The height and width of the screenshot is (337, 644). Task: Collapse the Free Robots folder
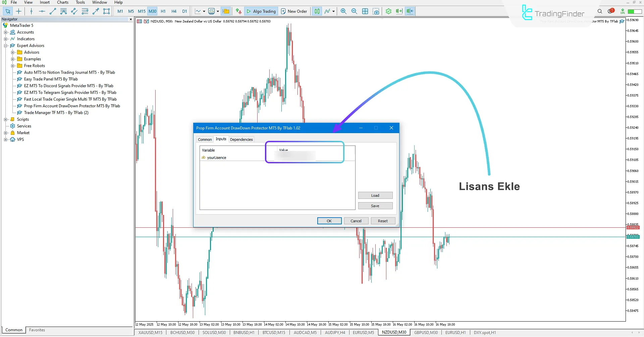(x=12, y=66)
